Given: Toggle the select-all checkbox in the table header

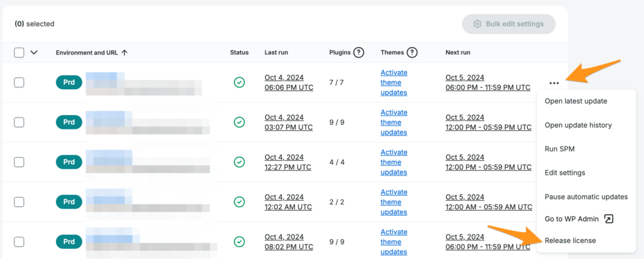Looking at the screenshot, I should click(x=19, y=53).
